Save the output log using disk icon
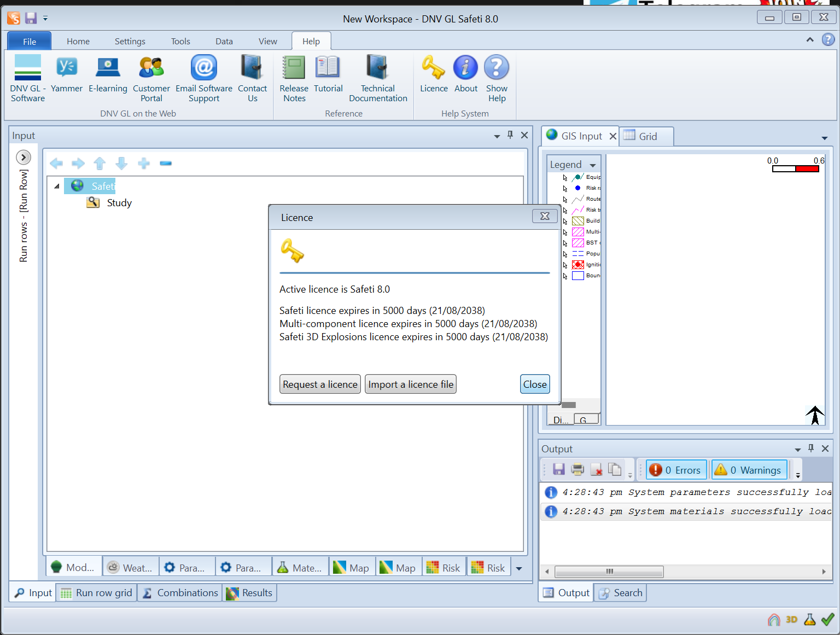The image size is (840, 635). (558, 469)
